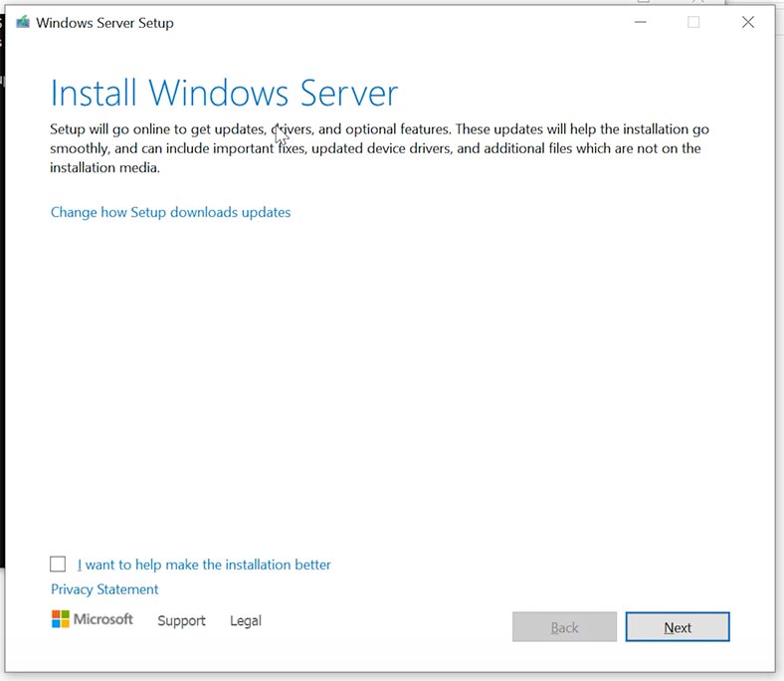Open the Support link

[x=181, y=620]
